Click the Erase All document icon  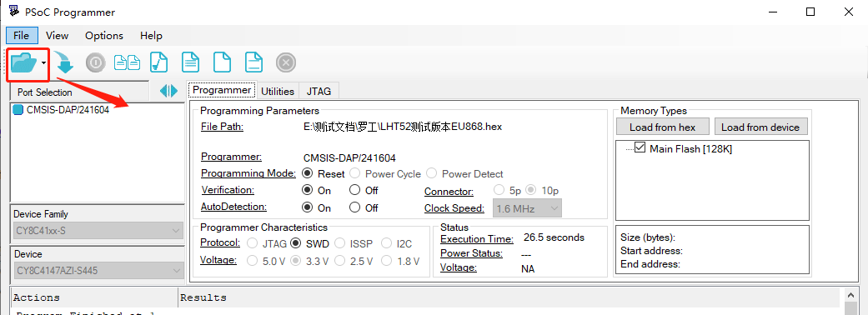[222, 62]
